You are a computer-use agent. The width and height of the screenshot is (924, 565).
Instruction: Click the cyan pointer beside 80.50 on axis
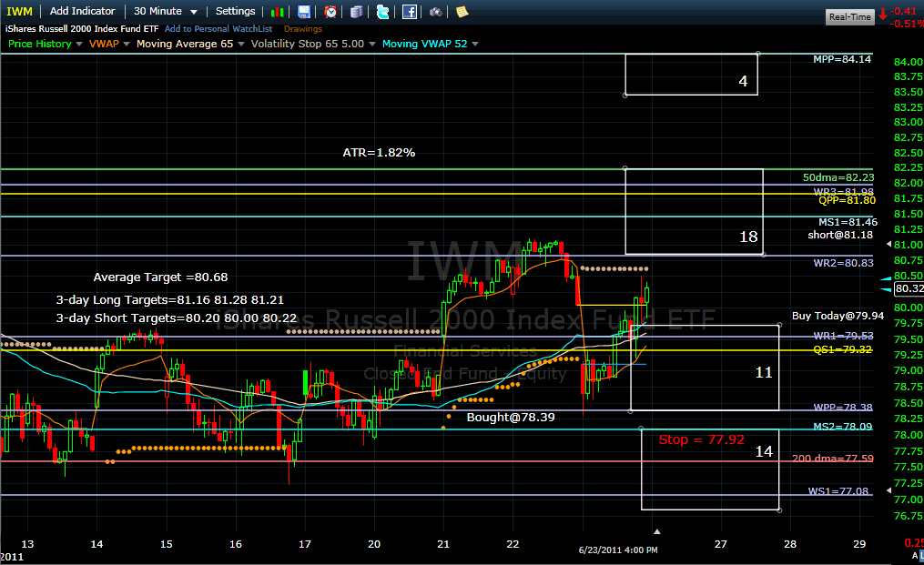[x=887, y=278]
